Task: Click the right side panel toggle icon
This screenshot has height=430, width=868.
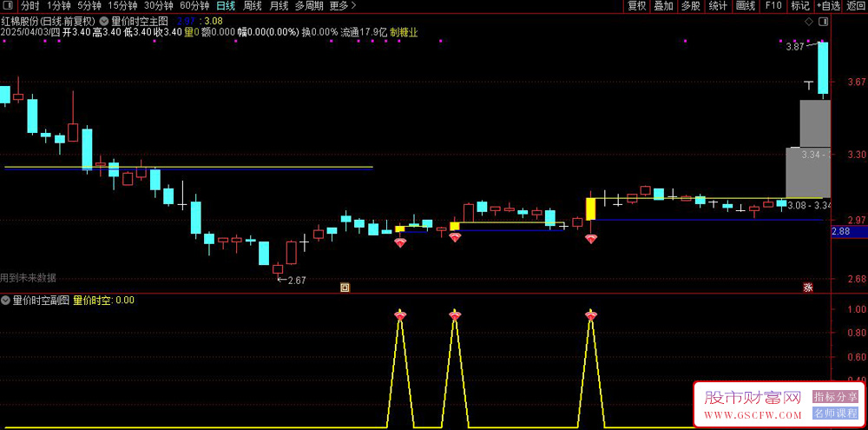Action: (825, 23)
